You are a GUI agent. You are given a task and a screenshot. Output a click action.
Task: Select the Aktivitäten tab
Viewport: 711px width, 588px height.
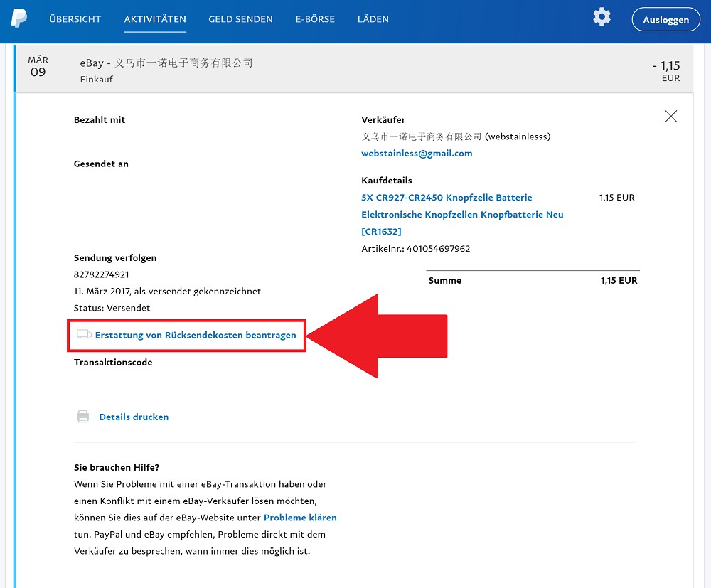coord(155,19)
